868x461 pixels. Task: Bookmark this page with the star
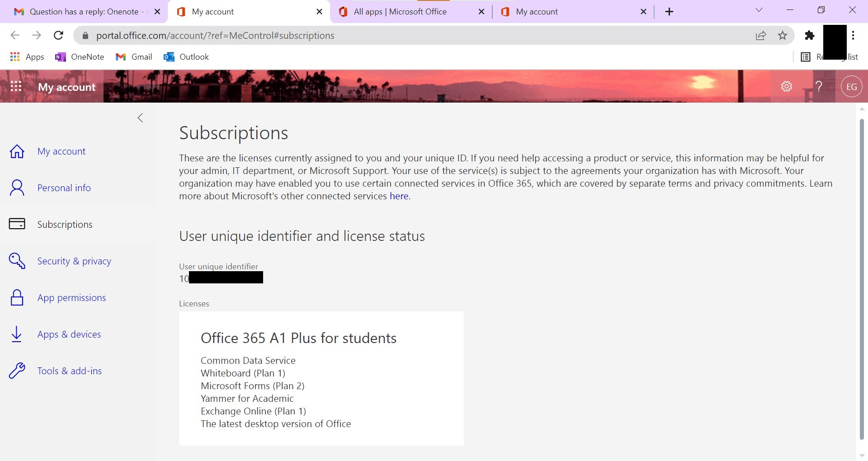click(783, 35)
